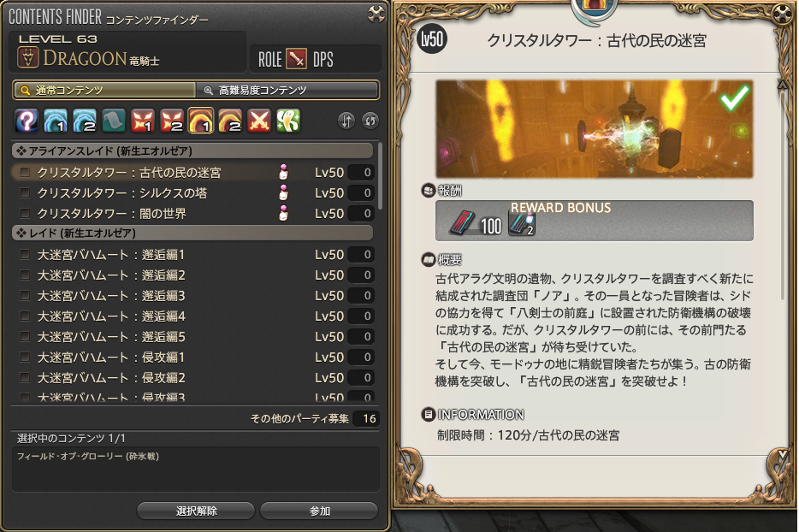Open the Trials 1 category icon
Image resolution: width=799 pixels, height=532 pixels.
pyautogui.click(x=143, y=121)
